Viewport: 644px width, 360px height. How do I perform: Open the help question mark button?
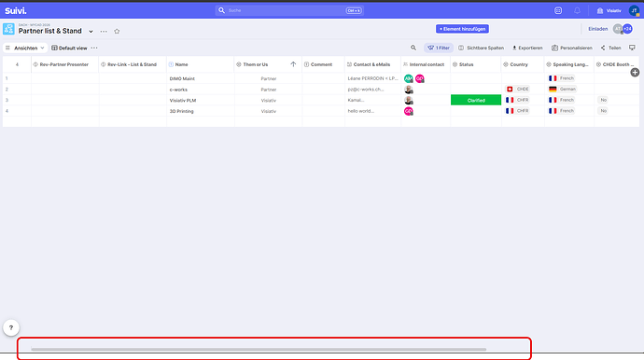11,327
